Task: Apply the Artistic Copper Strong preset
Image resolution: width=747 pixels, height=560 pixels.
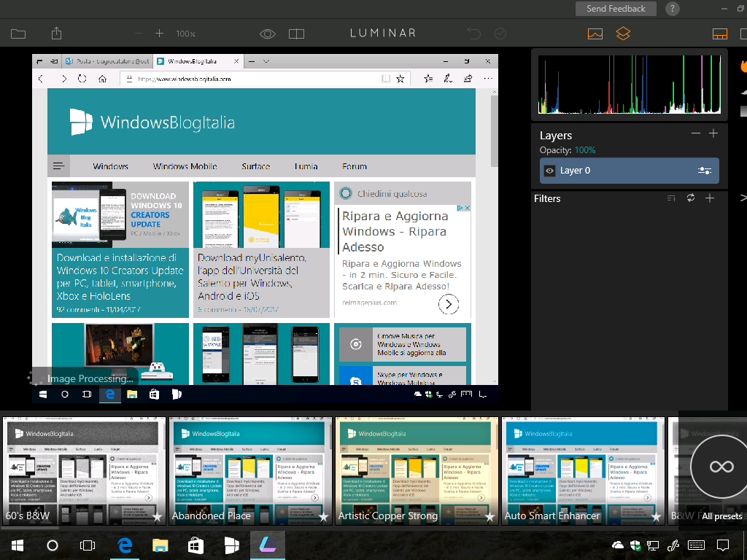Action: pyautogui.click(x=417, y=471)
